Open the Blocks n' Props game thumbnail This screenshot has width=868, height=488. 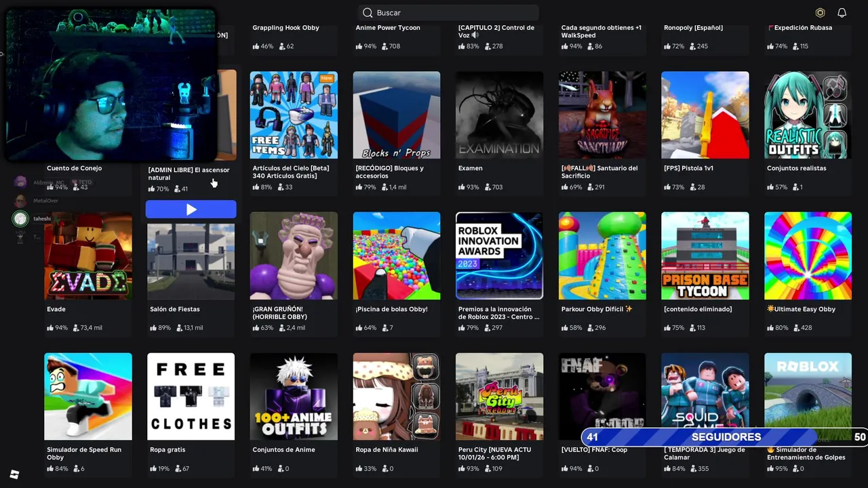(397, 115)
